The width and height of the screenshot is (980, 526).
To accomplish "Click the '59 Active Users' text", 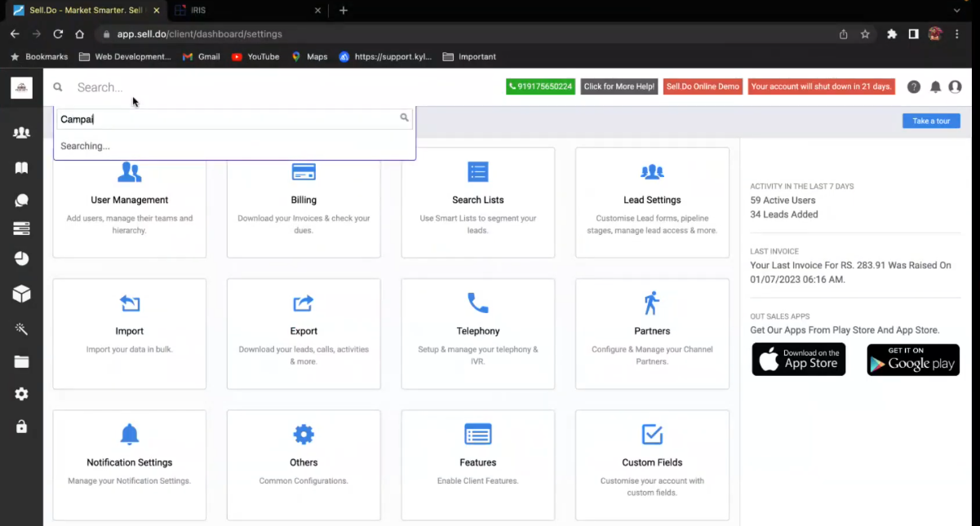I will coord(783,200).
